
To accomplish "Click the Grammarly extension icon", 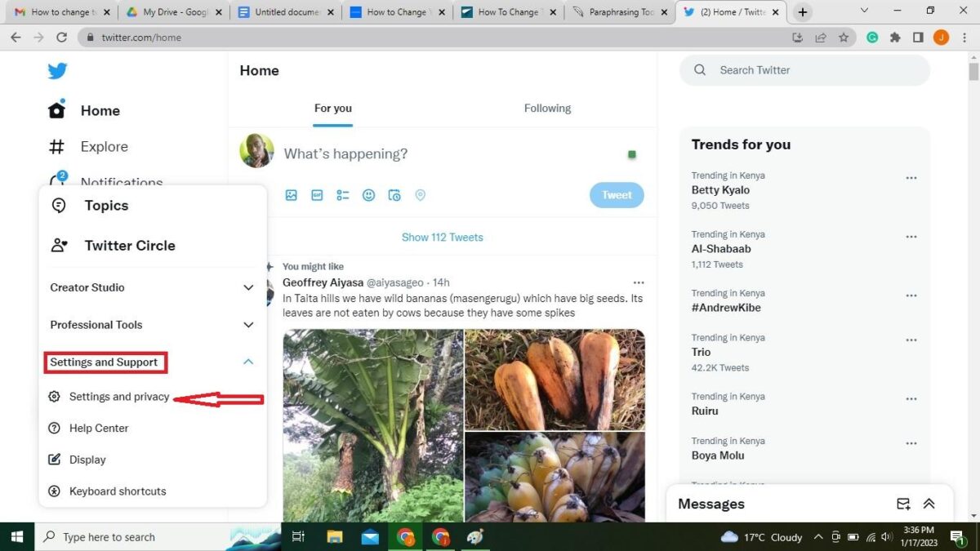I will 872,38.
